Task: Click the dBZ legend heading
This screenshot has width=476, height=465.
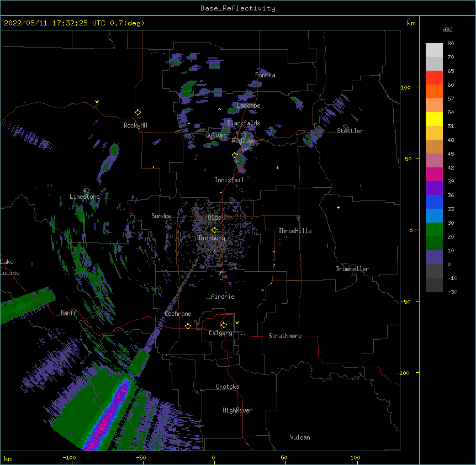Action: pos(447,29)
